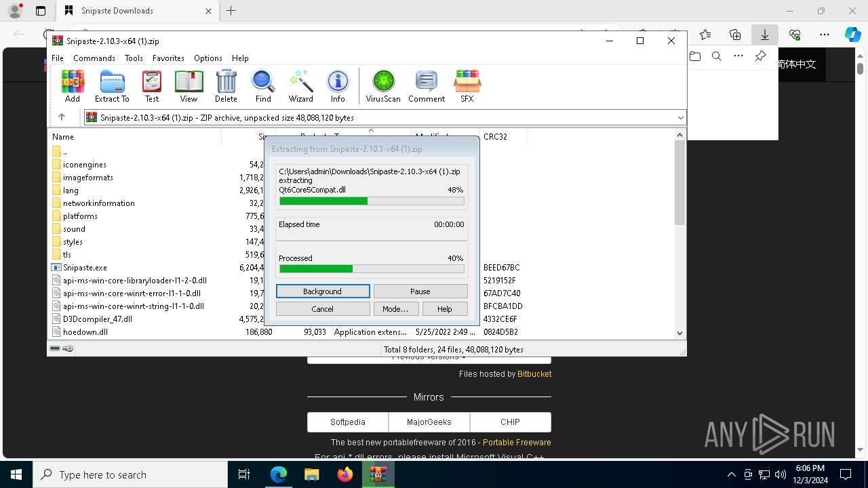
Task: Send extraction to Background
Action: (323, 291)
